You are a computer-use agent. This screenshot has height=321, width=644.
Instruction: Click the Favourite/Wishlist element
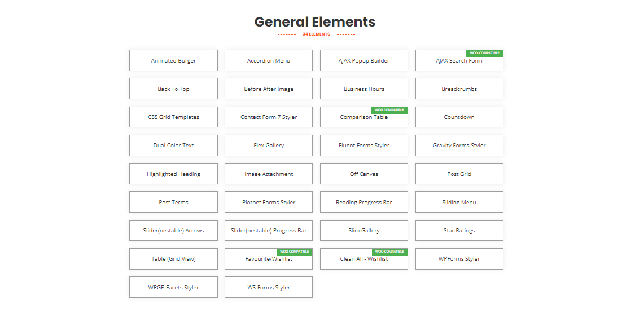pos(269,259)
